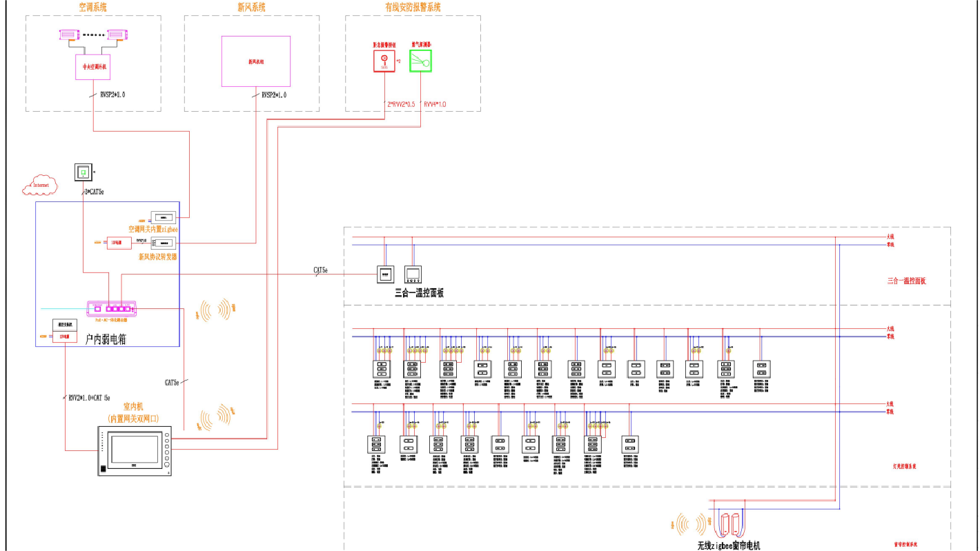Click the first switch panel in upper lighting row
The width and height of the screenshot is (980, 551).
pos(382,369)
